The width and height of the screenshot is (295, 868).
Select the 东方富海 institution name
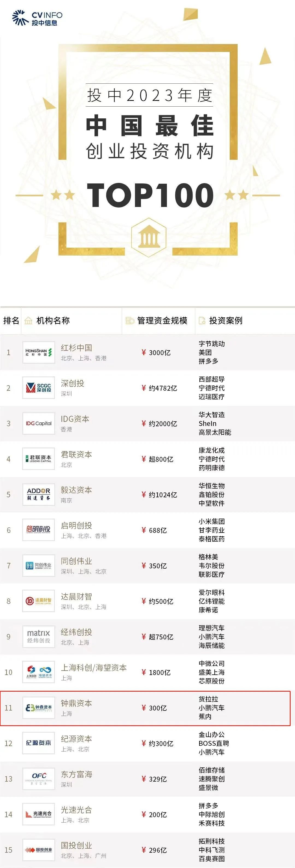tap(76, 774)
